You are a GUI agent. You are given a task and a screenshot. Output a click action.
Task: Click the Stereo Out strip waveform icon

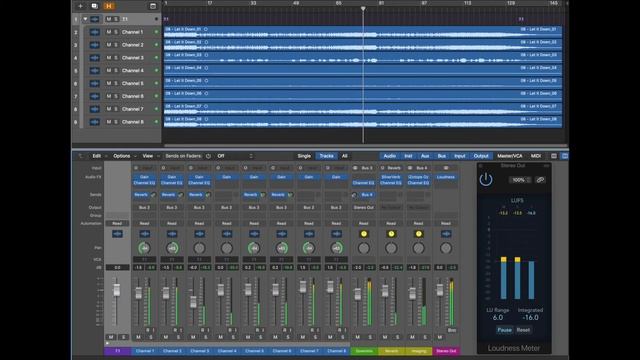point(446,234)
